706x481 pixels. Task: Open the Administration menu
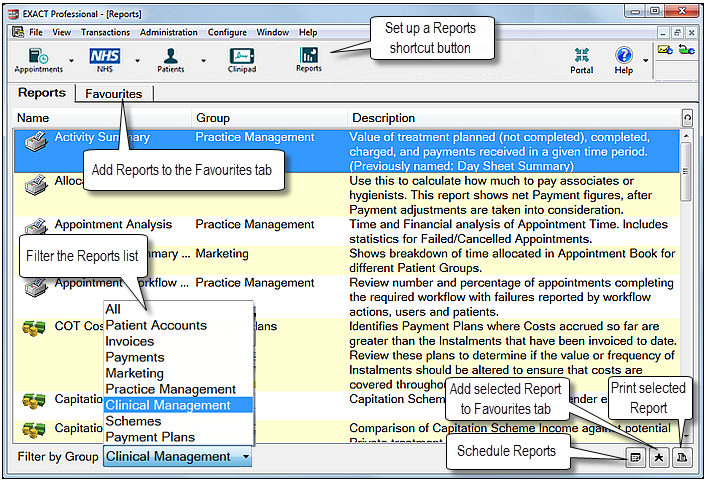168,32
